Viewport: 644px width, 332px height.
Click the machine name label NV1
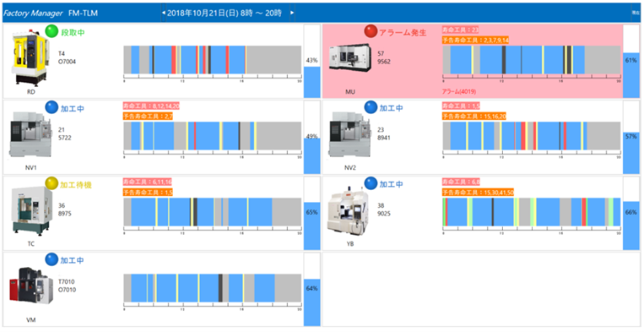[x=31, y=167]
